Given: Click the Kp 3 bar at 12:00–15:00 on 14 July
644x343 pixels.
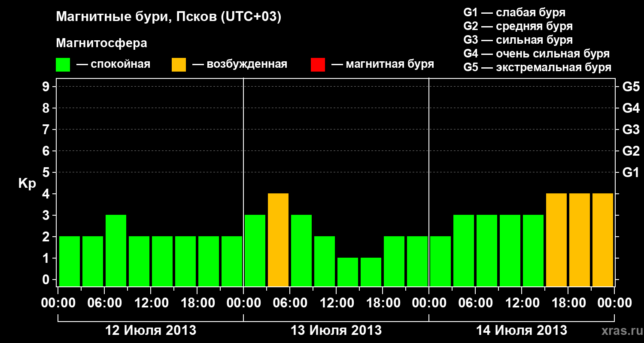Looking at the screenshot, I should [x=533, y=250].
